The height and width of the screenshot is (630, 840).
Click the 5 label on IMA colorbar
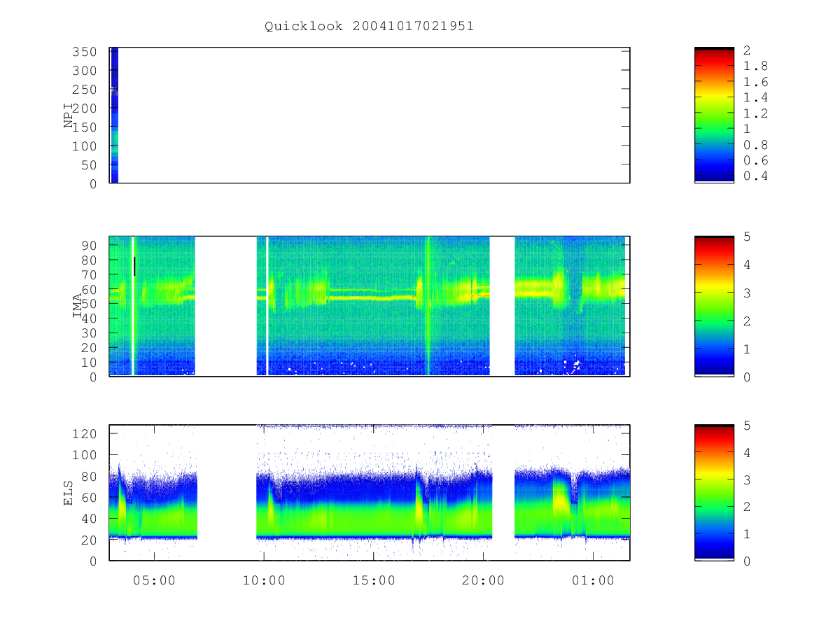click(747, 237)
